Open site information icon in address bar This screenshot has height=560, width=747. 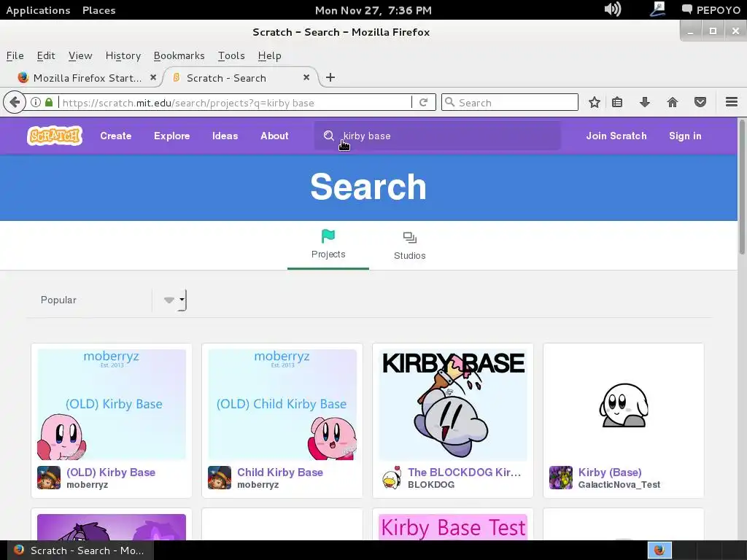click(36, 102)
